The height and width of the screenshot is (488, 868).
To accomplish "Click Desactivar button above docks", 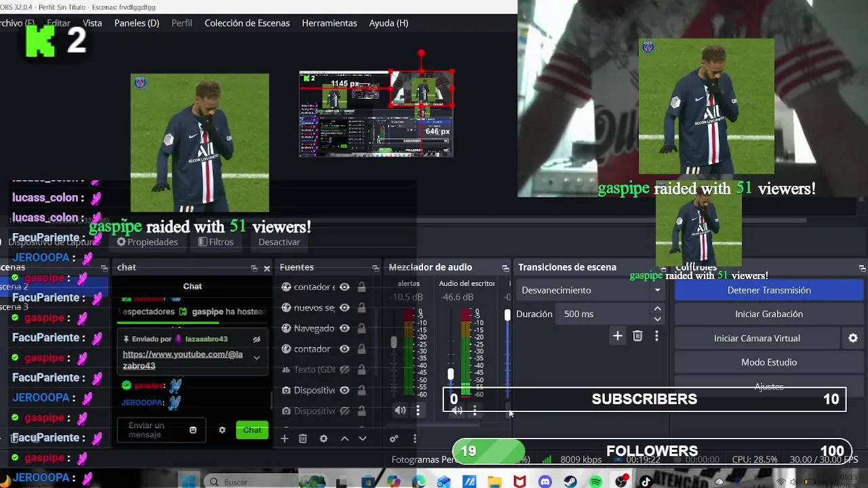I will coord(279,242).
